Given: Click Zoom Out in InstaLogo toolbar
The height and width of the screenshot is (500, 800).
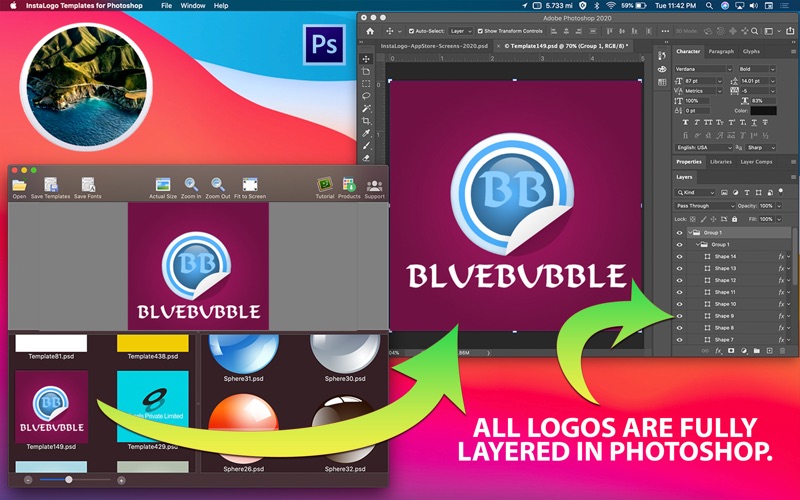Looking at the screenshot, I should [218, 188].
